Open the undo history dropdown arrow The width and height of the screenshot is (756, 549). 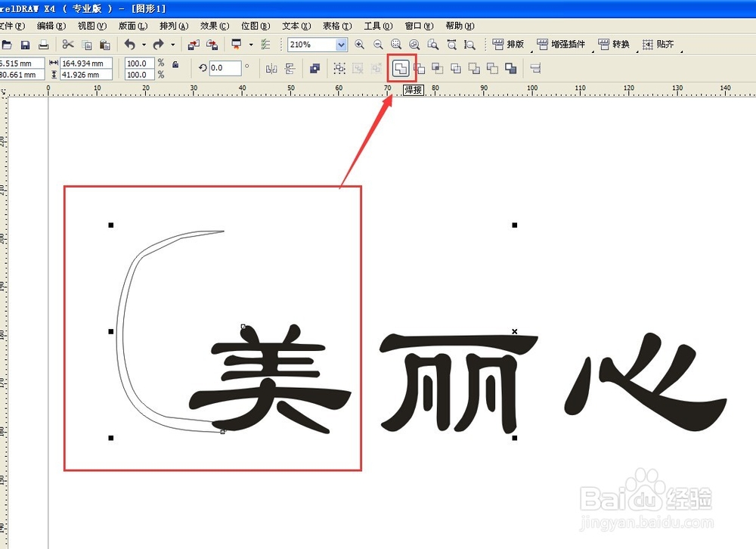tap(144, 45)
